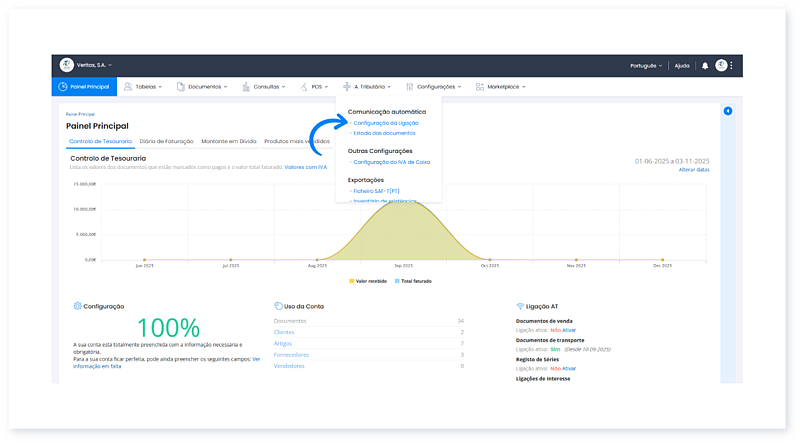Click the Configuração gear icon

click(x=77, y=306)
